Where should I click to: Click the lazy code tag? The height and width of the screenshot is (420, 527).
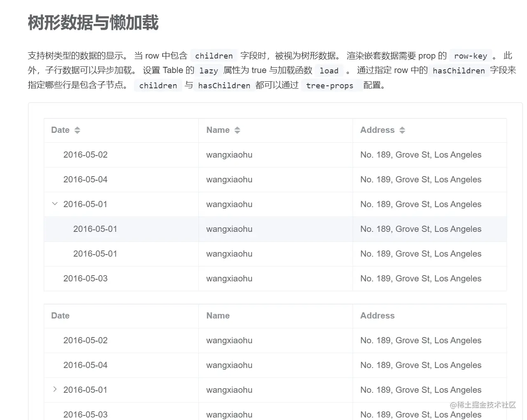(x=208, y=71)
